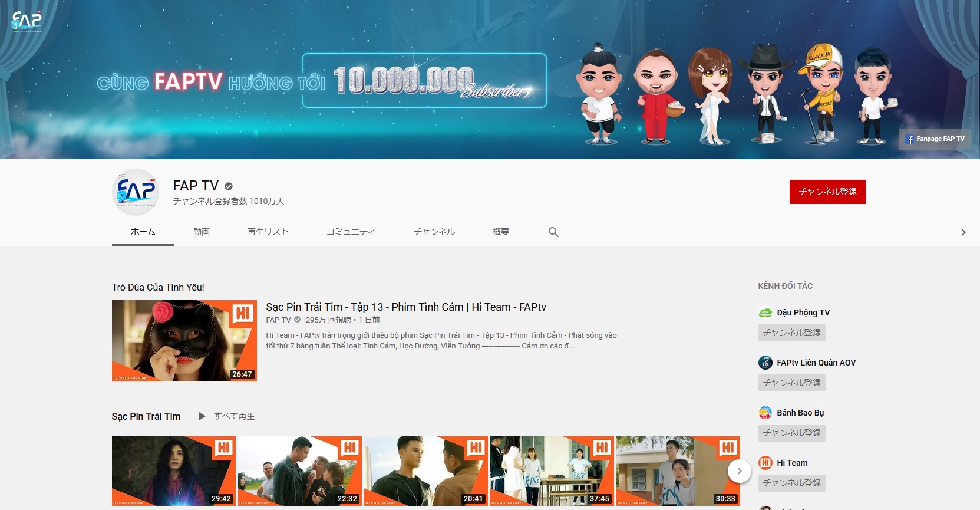Click FAP TV uploader name under featured video

point(278,320)
